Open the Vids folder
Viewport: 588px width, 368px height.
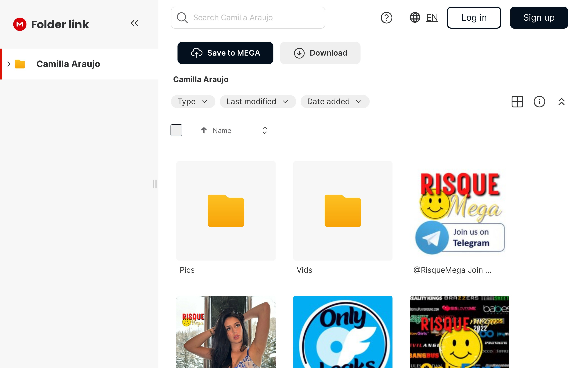(x=343, y=211)
